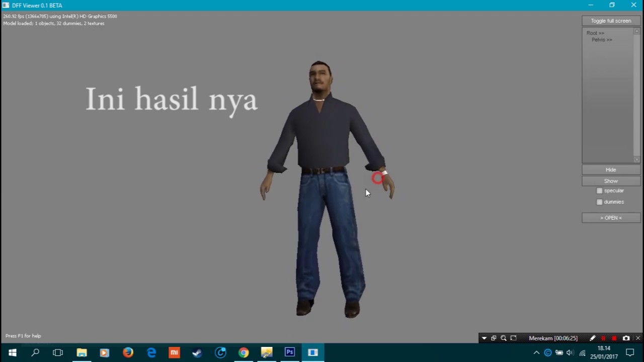Image resolution: width=644 pixels, height=362 pixels.
Task: Switch to Photoshop on taskbar
Action: (x=290, y=352)
